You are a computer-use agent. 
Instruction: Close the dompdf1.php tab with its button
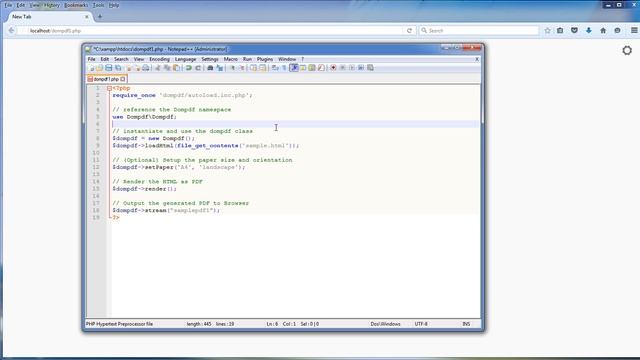123,79
